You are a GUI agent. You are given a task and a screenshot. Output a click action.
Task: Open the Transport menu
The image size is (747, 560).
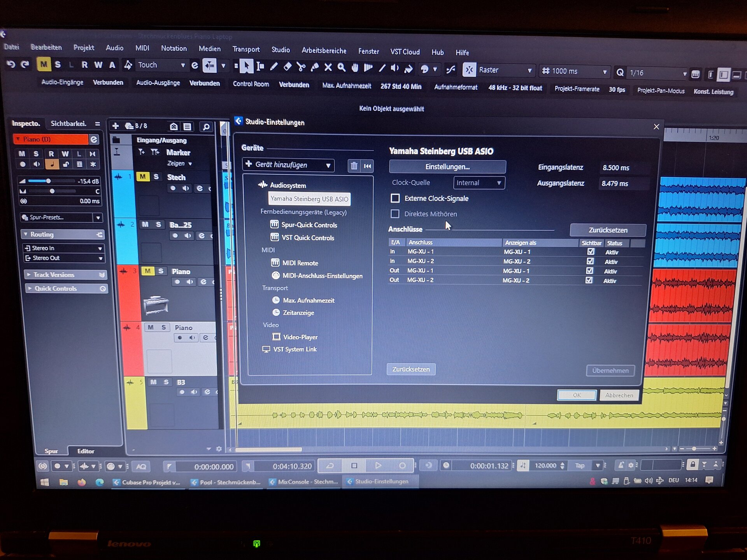coord(246,49)
